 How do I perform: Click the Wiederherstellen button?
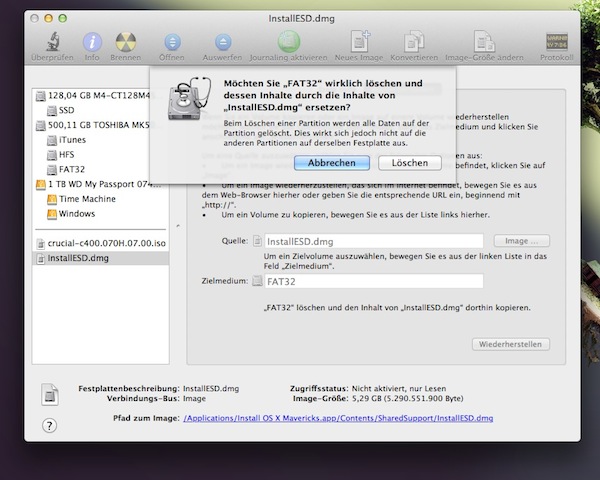pos(510,344)
